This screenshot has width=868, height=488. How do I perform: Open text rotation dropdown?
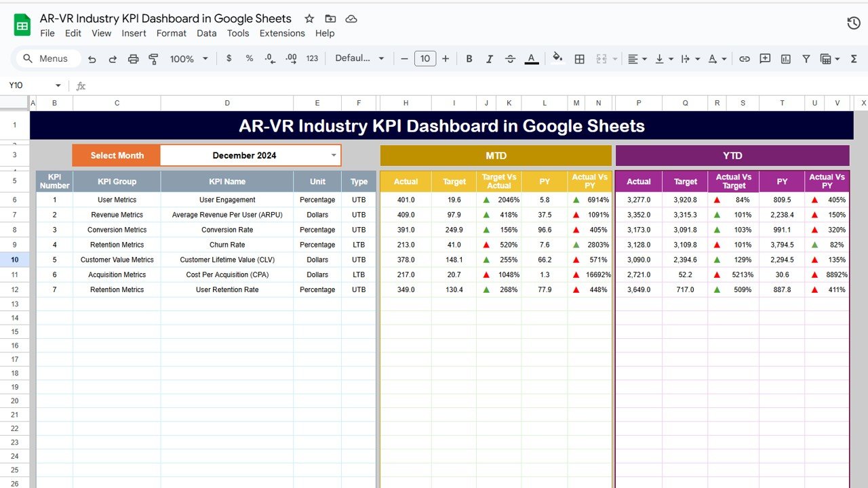coord(716,59)
